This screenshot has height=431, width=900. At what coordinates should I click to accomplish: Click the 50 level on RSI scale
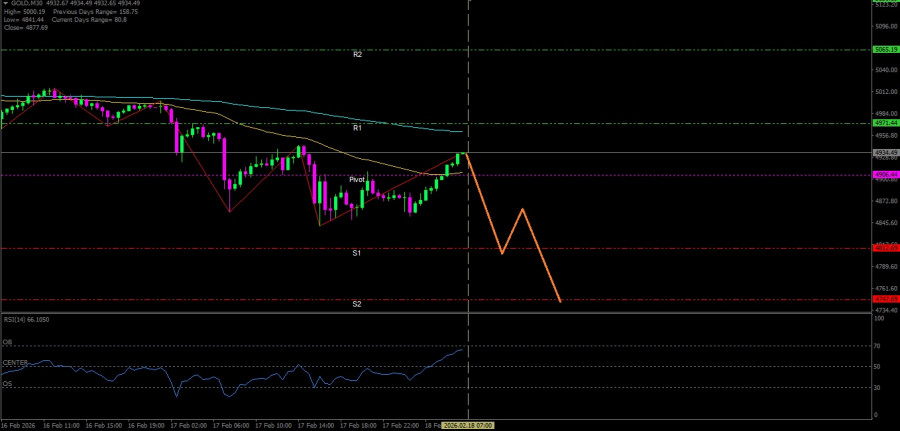pyautogui.click(x=877, y=367)
